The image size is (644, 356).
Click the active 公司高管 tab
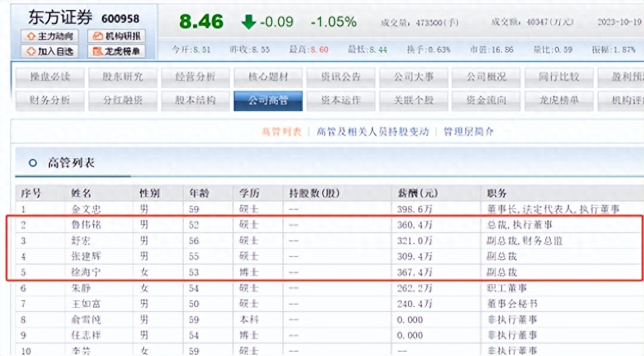pyautogui.click(x=268, y=100)
